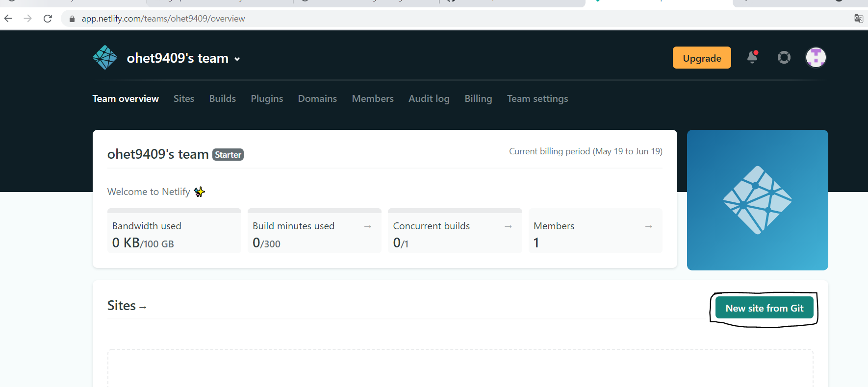
Task: Click the Starter plan badge
Action: coord(228,155)
